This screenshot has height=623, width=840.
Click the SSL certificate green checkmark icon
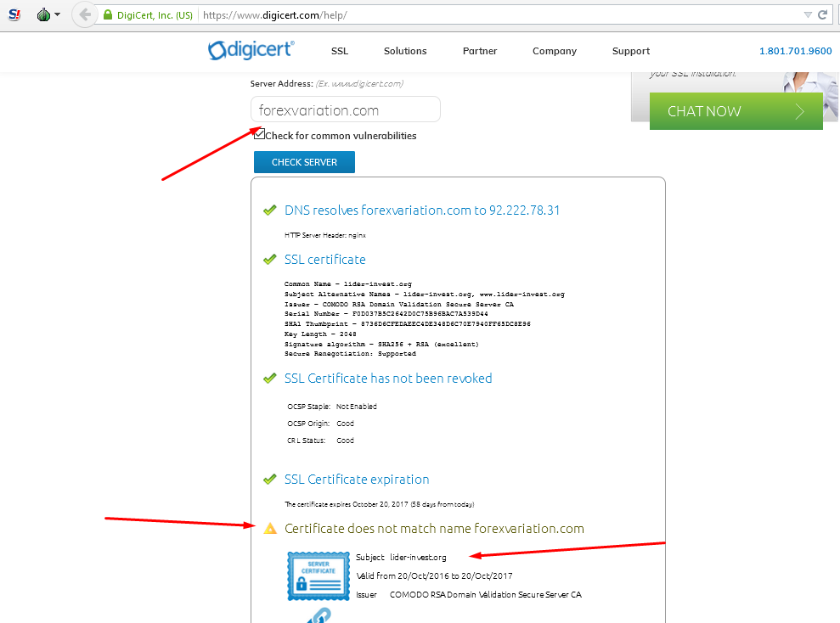click(x=270, y=260)
